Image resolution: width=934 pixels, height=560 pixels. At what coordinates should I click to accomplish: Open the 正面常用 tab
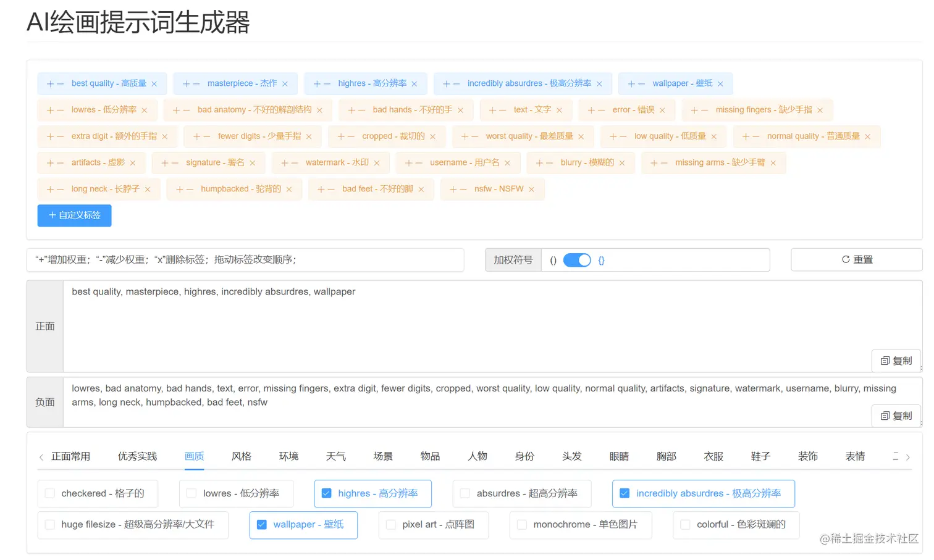pos(70,457)
